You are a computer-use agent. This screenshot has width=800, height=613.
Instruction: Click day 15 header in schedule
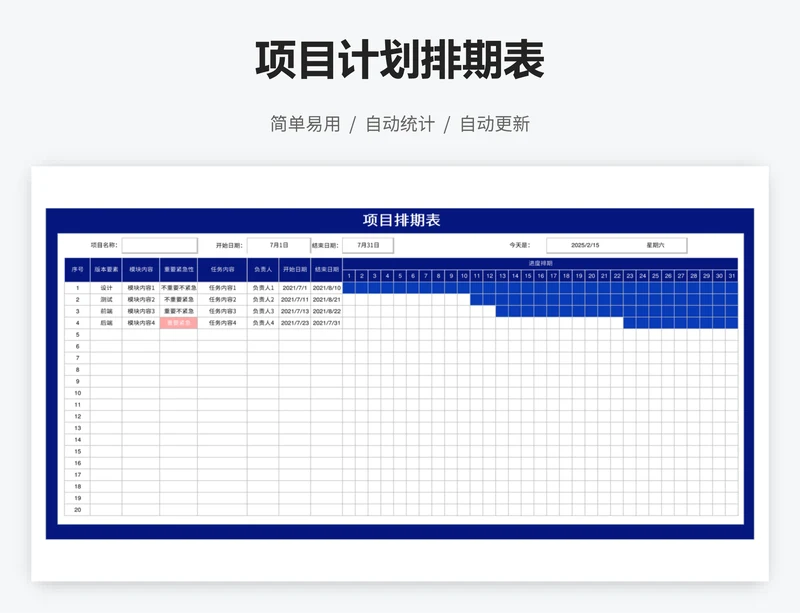click(528, 276)
